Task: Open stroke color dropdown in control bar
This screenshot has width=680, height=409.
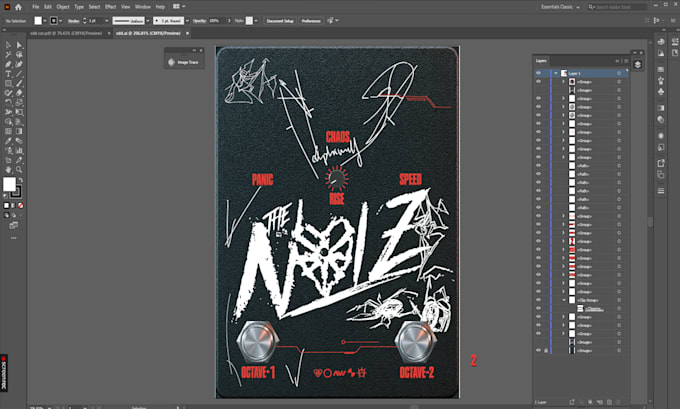Action: tap(60, 21)
